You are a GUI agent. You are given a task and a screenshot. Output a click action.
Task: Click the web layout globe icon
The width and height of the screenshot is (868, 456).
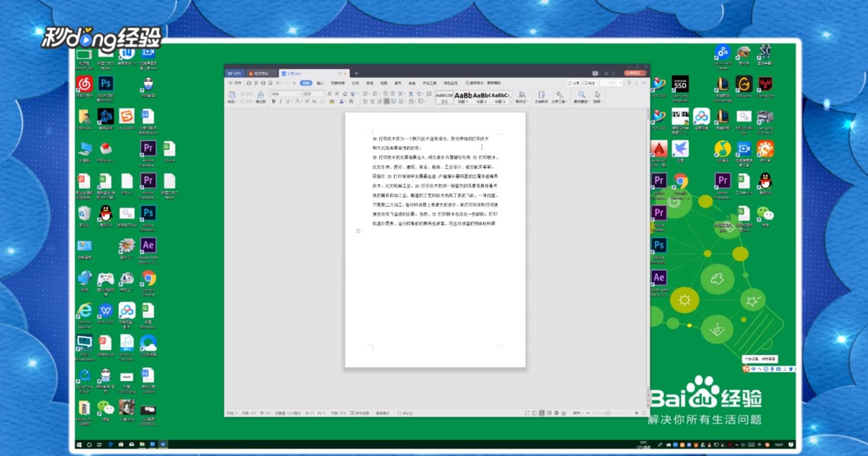(556, 413)
